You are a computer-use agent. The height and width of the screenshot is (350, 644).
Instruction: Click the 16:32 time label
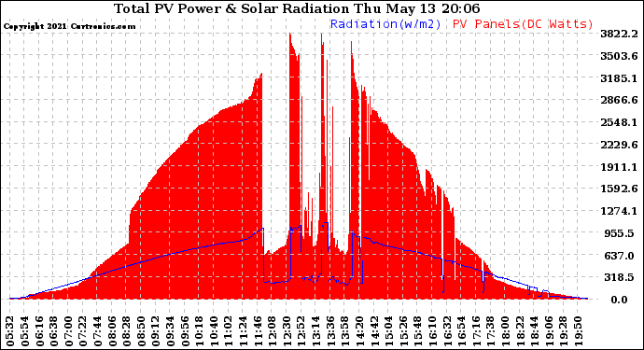click(448, 331)
